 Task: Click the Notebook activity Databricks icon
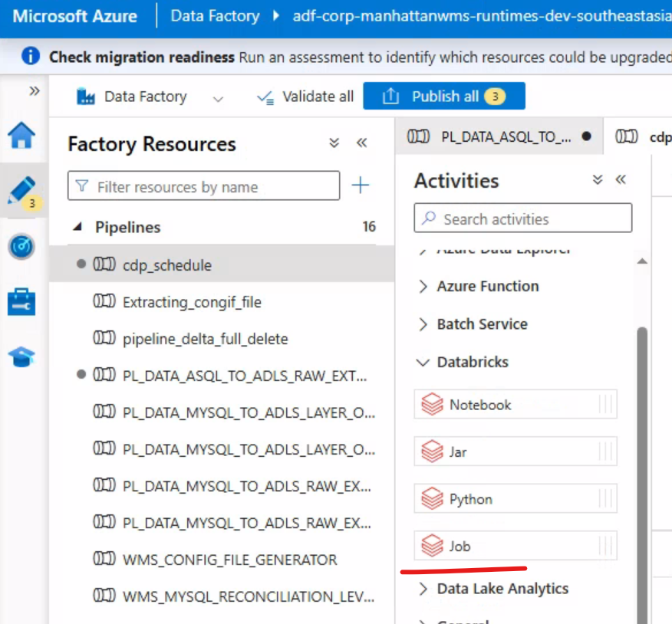click(432, 404)
